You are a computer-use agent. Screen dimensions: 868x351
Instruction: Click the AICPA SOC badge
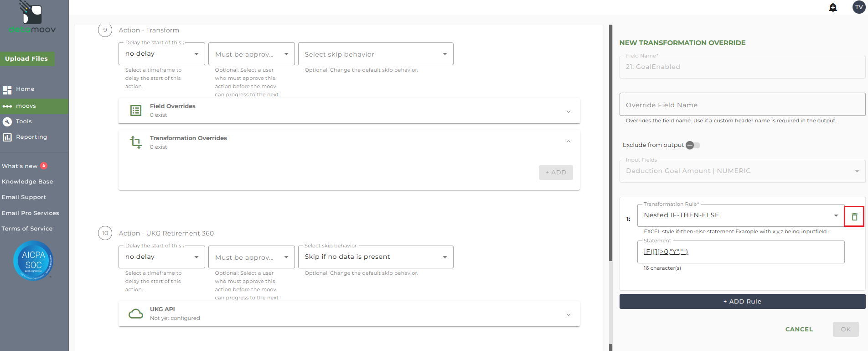33,261
